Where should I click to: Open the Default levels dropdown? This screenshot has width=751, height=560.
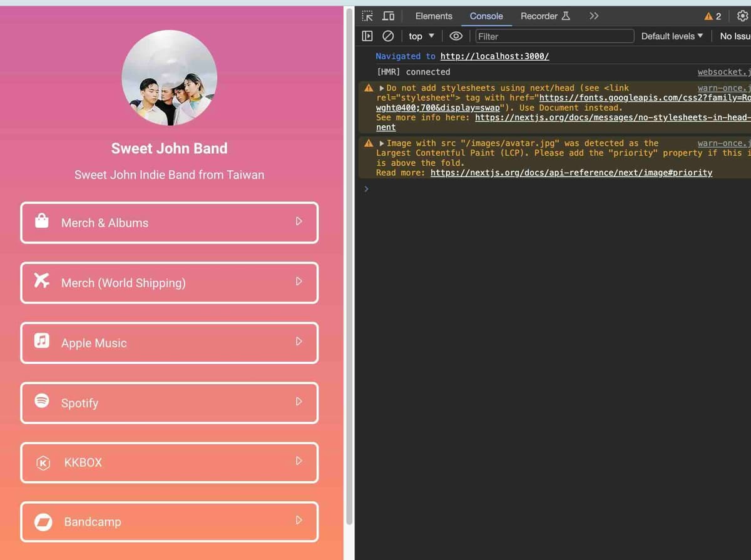tap(672, 36)
